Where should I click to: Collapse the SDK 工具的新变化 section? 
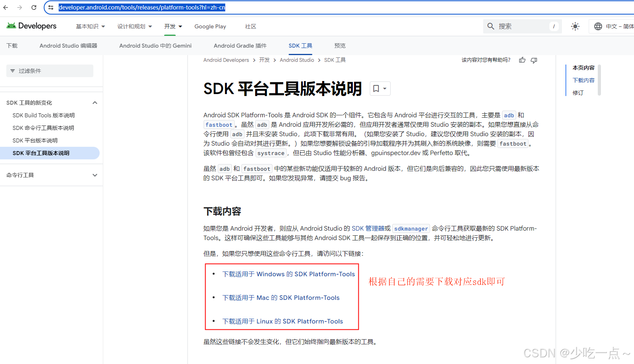coord(95,103)
